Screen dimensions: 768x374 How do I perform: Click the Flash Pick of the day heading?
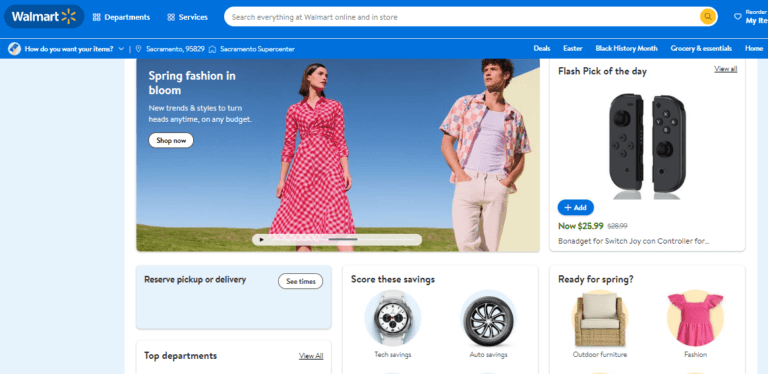[x=602, y=71]
